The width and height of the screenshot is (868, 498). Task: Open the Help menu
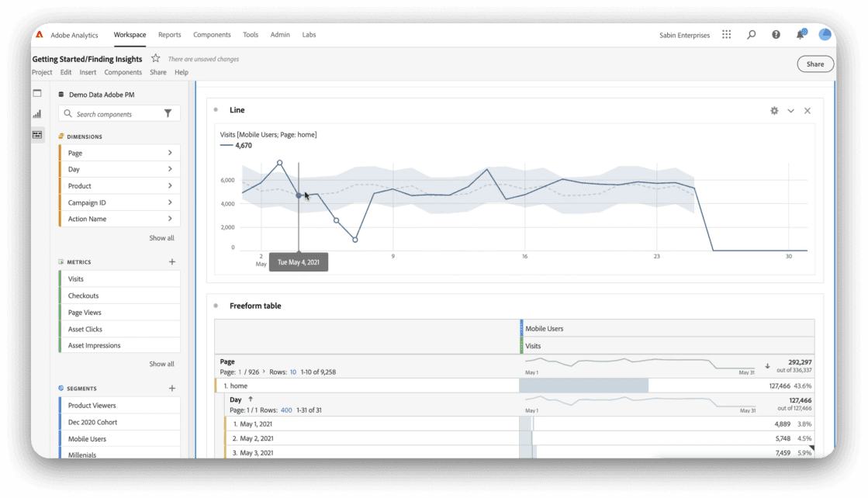182,72
